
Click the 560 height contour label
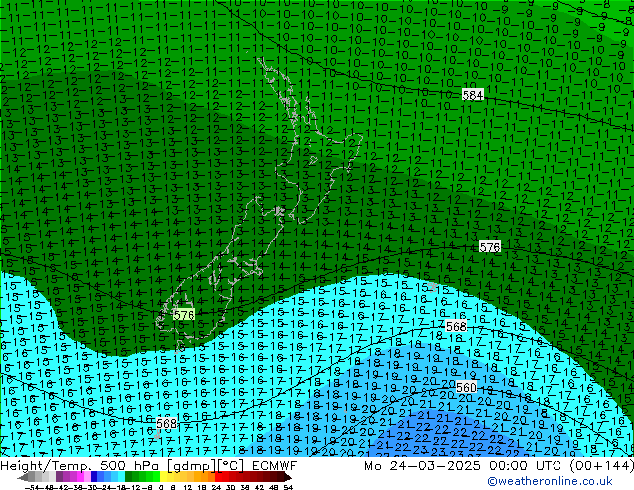[466, 388]
